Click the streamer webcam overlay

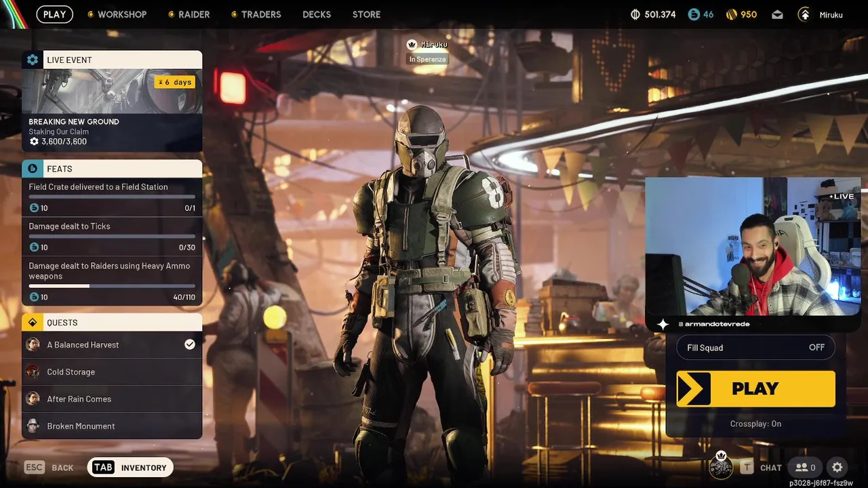click(x=753, y=247)
